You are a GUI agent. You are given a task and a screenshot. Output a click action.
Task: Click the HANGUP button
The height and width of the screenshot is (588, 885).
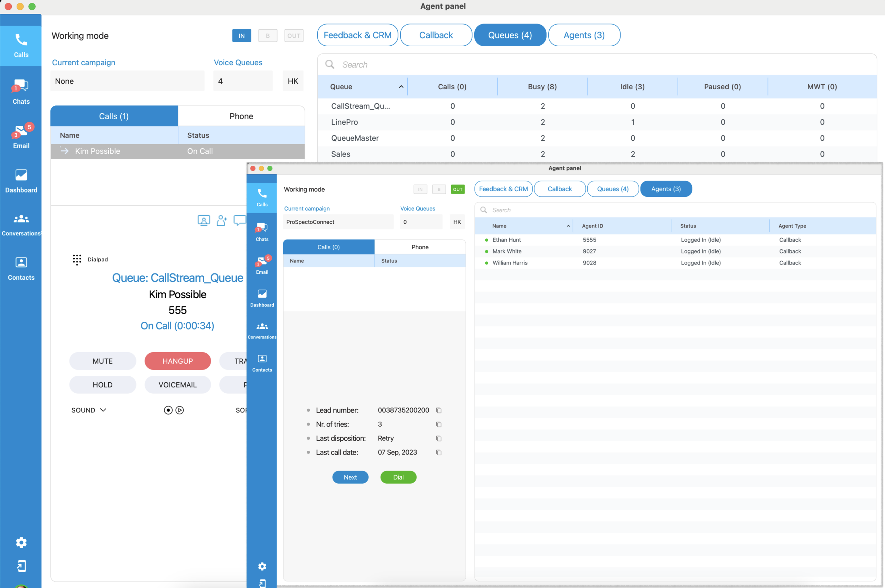pyautogui.click(x=177, y=361)
